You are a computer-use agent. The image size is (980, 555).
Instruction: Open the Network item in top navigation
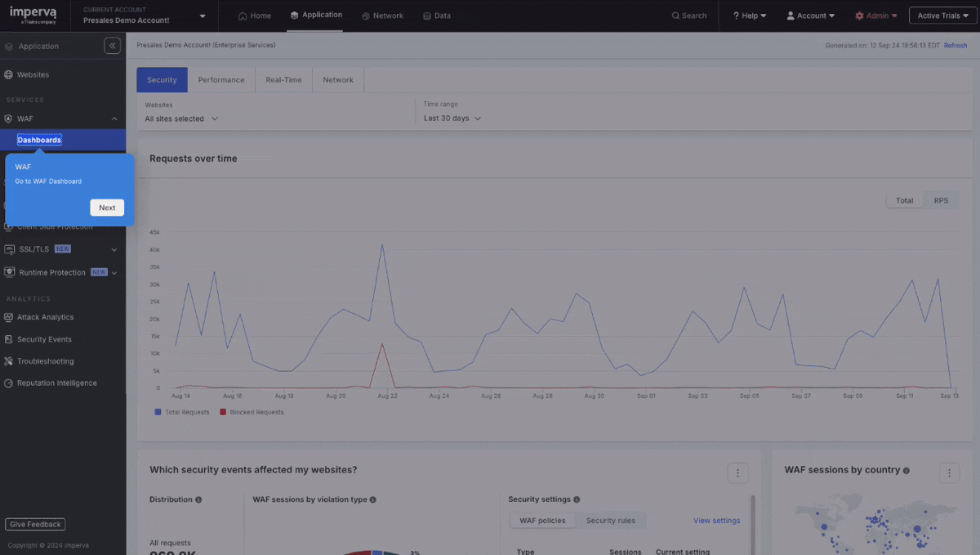point(382,16)
